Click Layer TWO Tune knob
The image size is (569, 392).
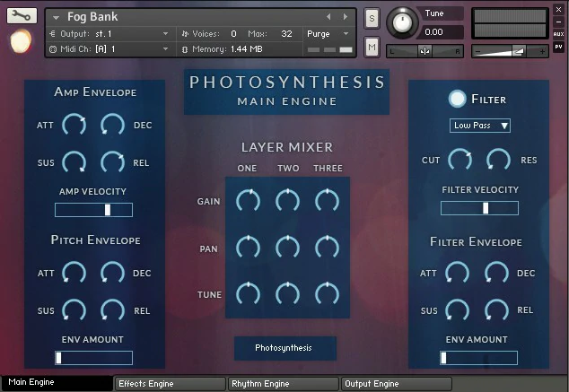tap(288, 294)
